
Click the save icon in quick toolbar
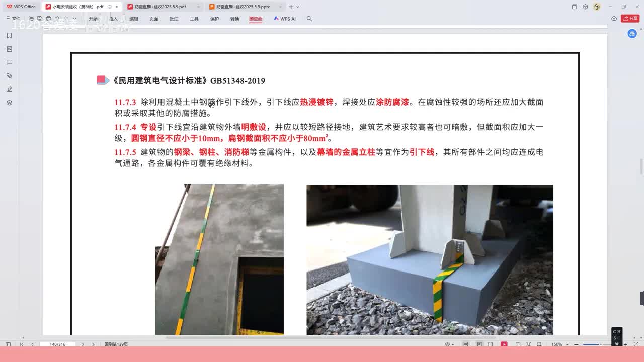click(x=40, y=19)
